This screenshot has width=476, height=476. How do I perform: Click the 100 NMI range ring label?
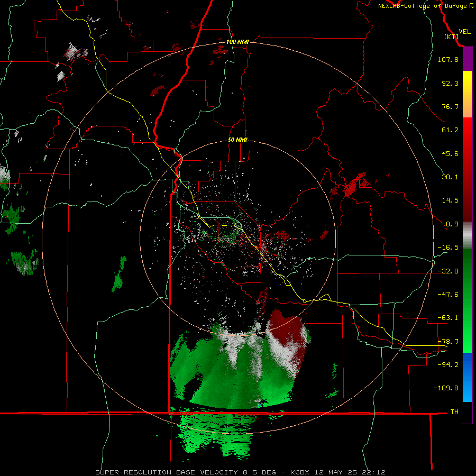tap(237, 42)
